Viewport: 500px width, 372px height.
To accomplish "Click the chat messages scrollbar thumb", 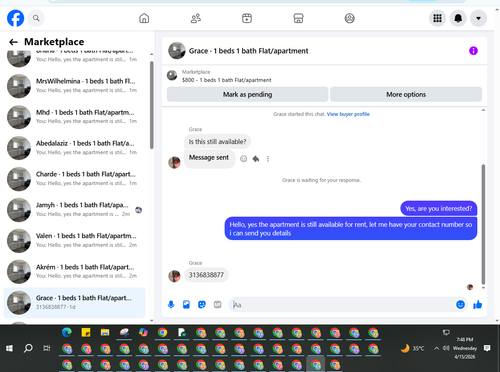I will click(x=483, y=224).
